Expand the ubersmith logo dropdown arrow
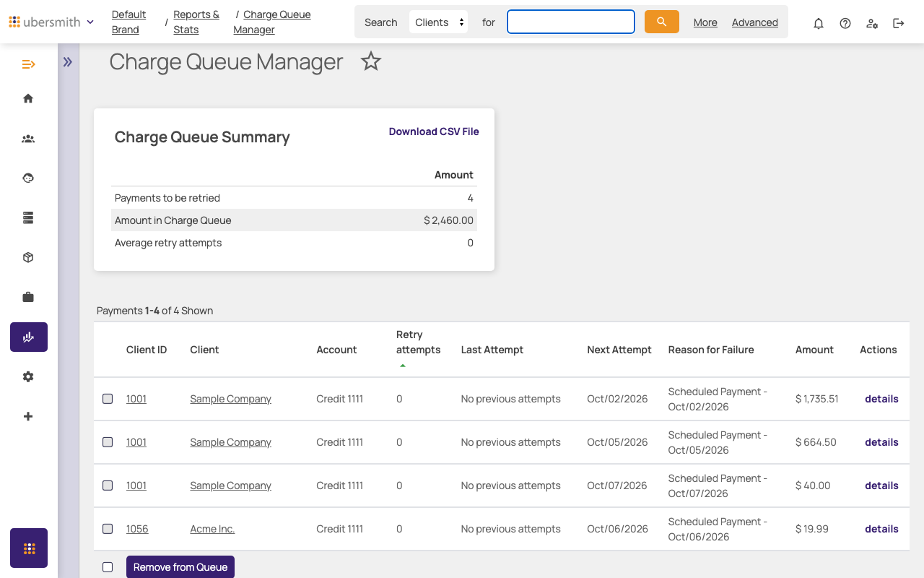Viewport: 924px width, 578px height. coord(90,22)
